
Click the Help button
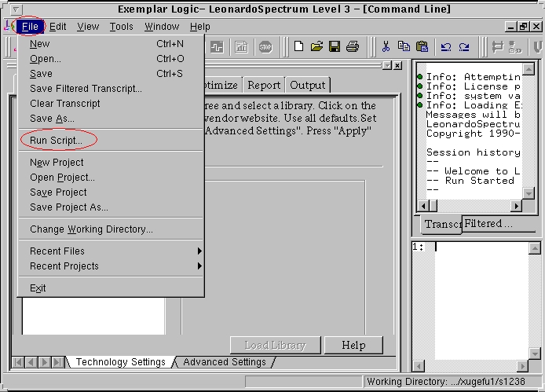353,345
